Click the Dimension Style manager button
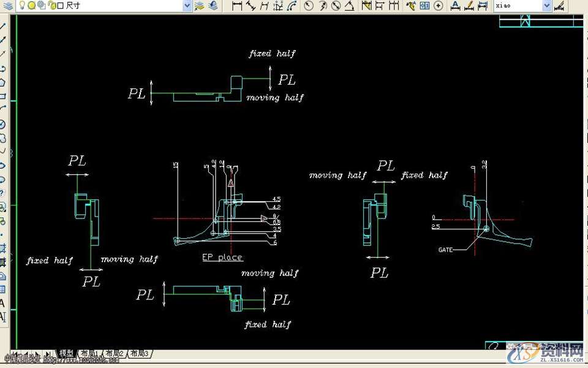Screen dimensions: 588x368 [559, 6]
